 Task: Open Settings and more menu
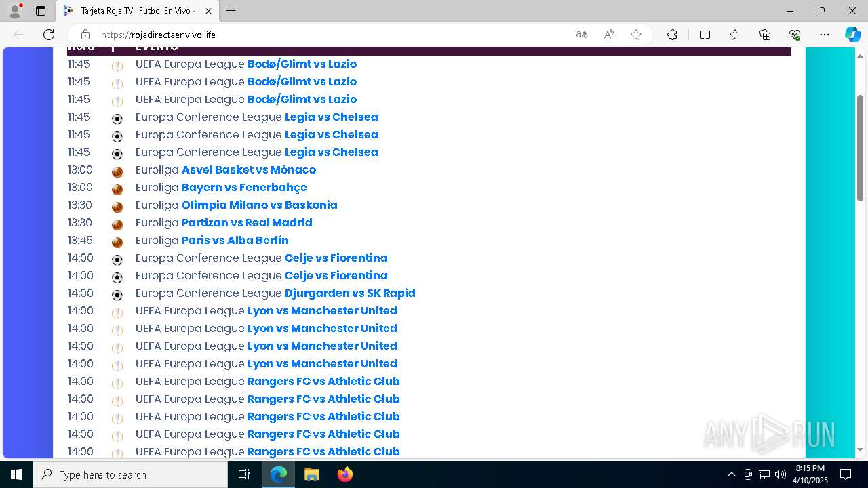click(x=825, y=35)
